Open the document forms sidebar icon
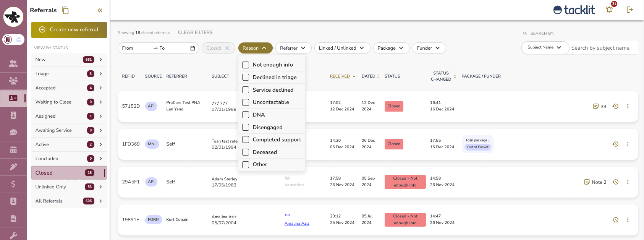644x240 pixels. pyautogui.click(x=13, y=219)
